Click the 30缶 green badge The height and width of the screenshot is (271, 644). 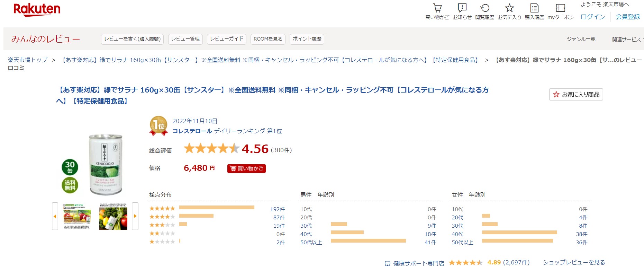point(70,167)
